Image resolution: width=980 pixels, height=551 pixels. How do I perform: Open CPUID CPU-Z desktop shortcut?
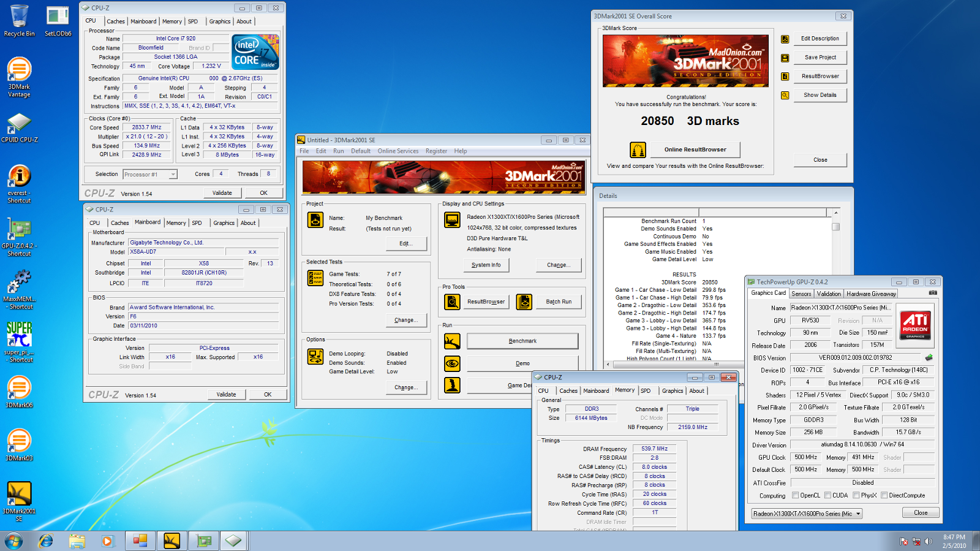point(19,128)
